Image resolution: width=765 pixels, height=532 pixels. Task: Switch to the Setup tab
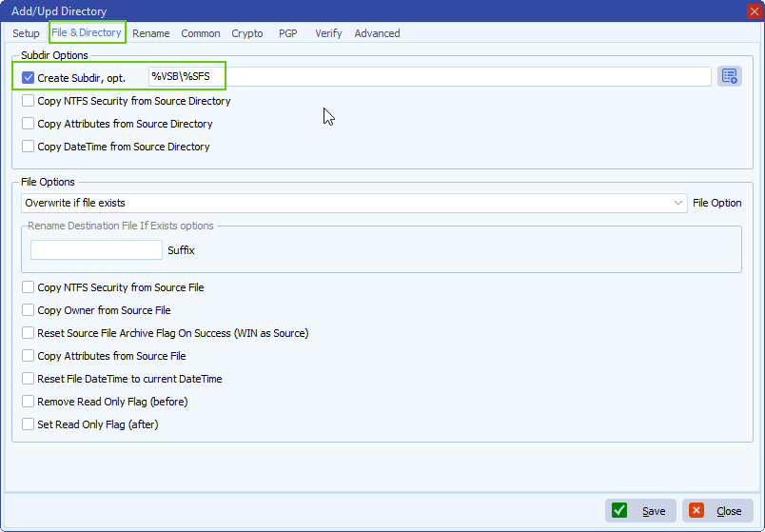(26, 33)
